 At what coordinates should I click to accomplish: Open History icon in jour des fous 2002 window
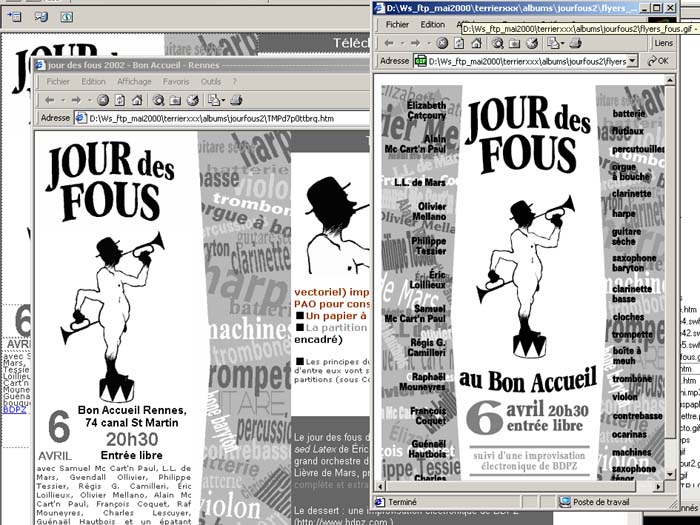193,100
